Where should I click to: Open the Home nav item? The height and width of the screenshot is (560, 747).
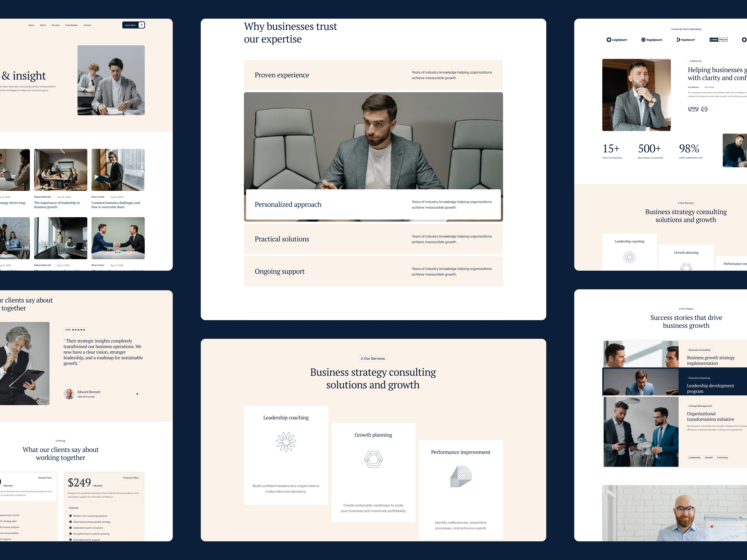pos(32,25)
